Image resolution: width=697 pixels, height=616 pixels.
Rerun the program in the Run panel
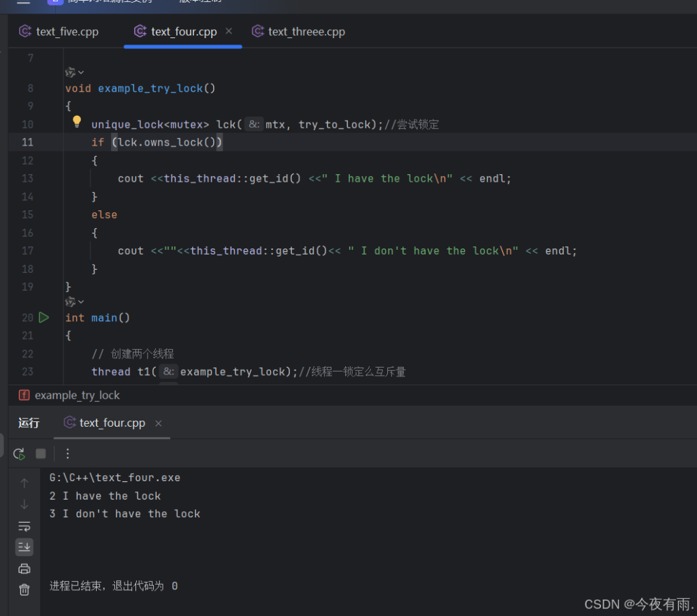tap(18, 453)
